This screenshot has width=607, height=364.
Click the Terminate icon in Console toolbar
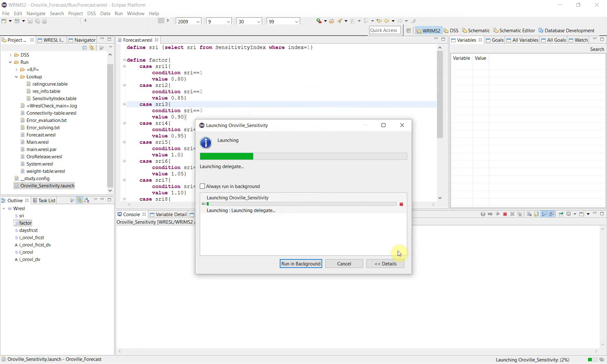click(x=505, y=214)
